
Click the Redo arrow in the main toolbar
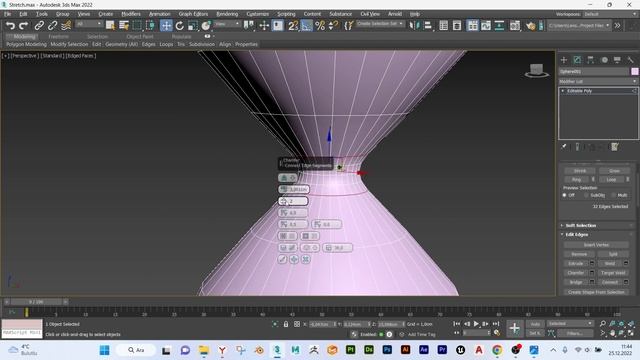point(24,26)
